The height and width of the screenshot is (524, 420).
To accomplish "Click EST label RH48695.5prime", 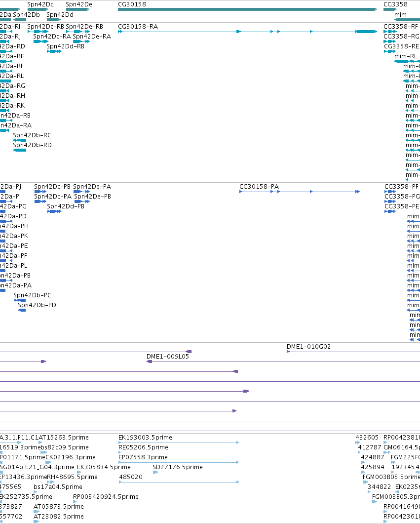I will tap(72, 477).
